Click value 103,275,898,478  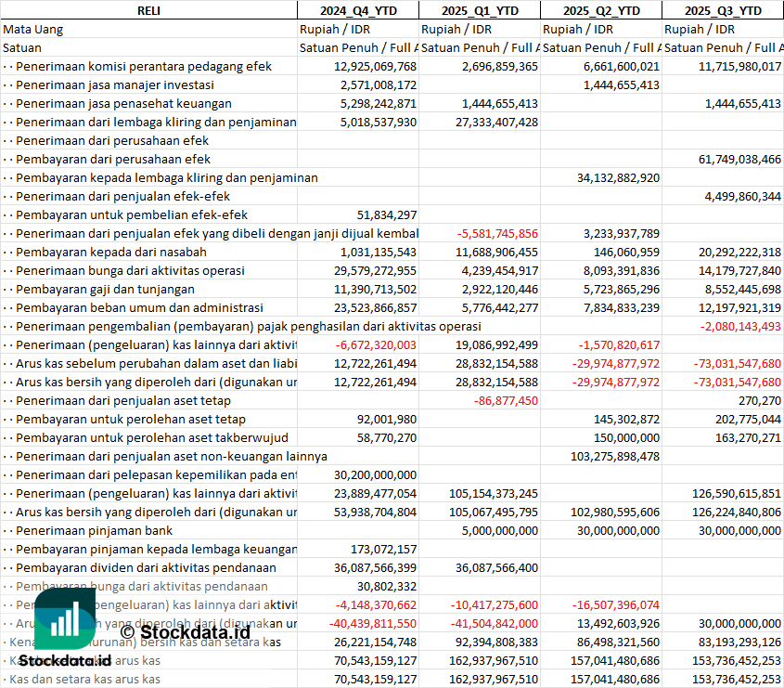[x=615, y=456]
